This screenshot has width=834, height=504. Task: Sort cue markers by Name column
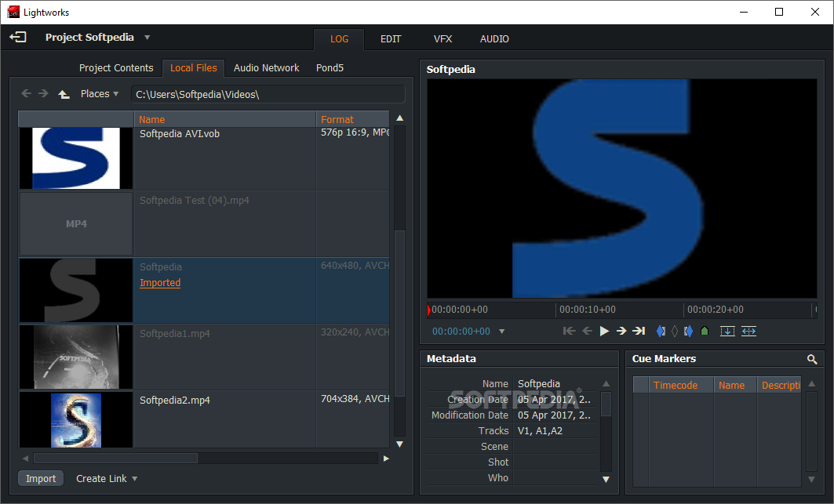[735, 386]
